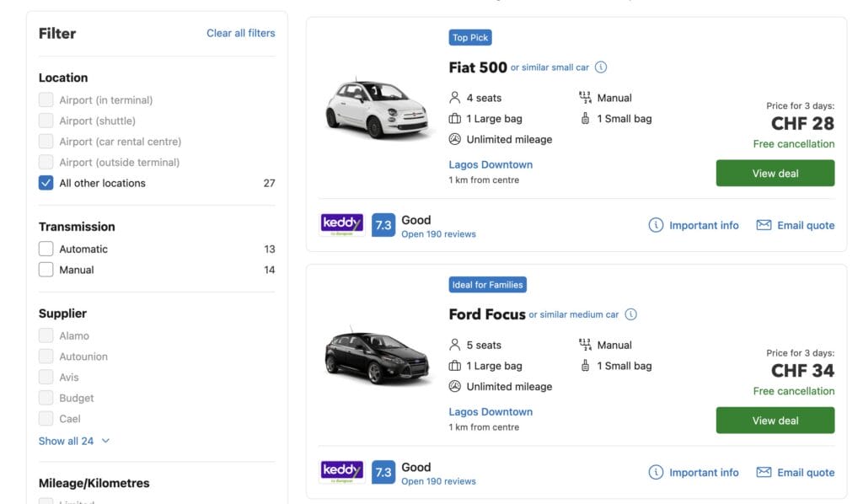This screenshot has width=863, height=504.
Task: Click View deal for Fiat 500
Action: pos(775,174)
